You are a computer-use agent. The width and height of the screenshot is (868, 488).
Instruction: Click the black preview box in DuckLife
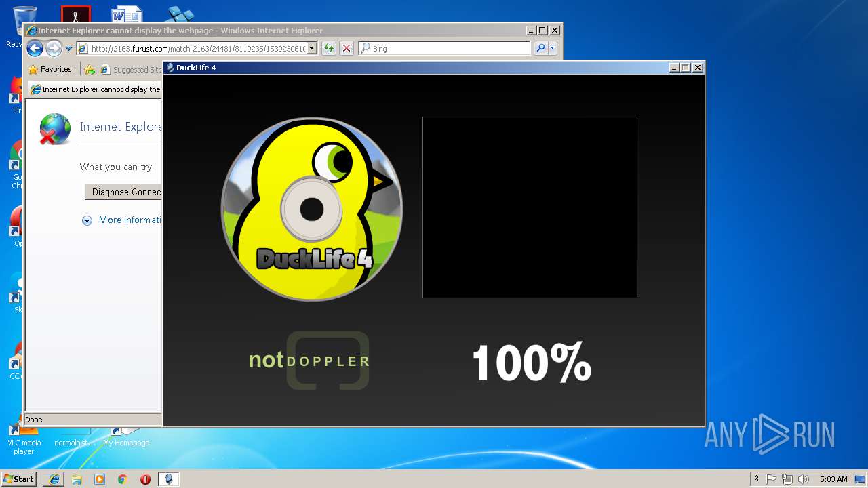530,207
